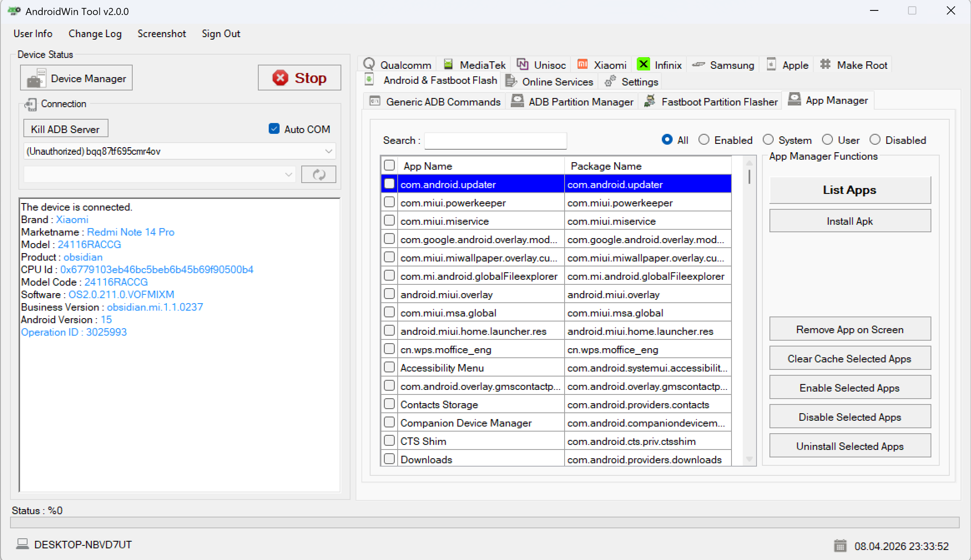
Task: Toggle the Auto COM checkbox
Action: [x=274, y=129]
